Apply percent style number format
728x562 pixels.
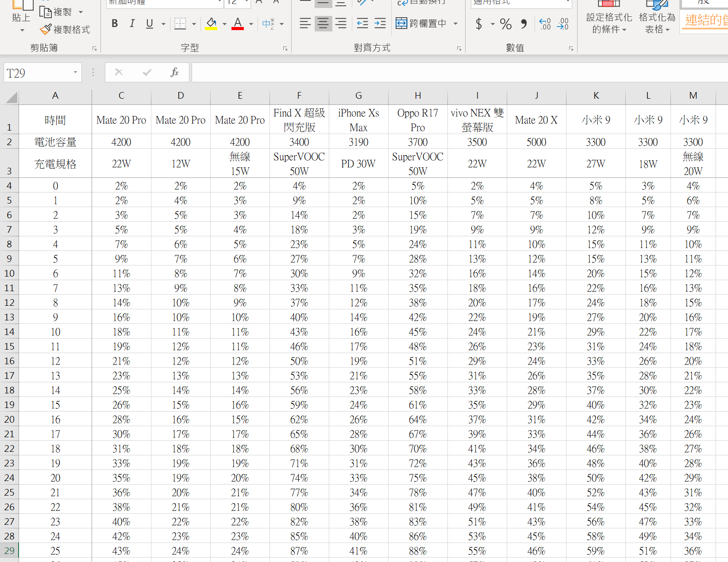pos(505,24)
